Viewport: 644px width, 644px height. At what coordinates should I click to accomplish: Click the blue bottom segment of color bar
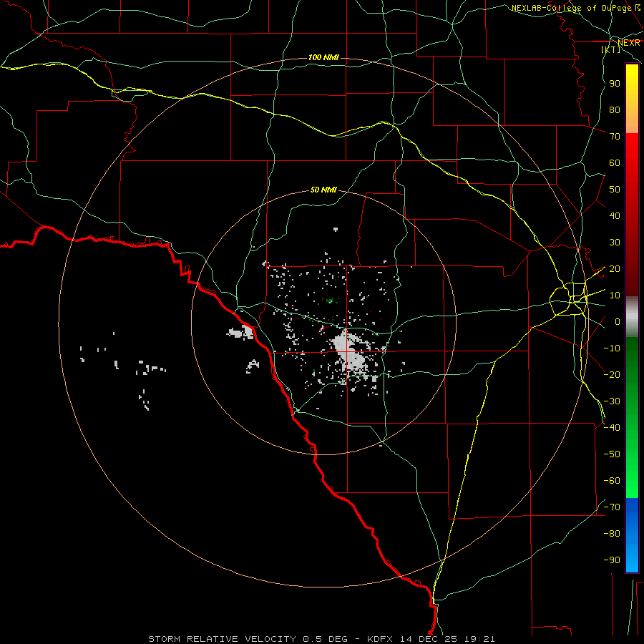point(632,535)
